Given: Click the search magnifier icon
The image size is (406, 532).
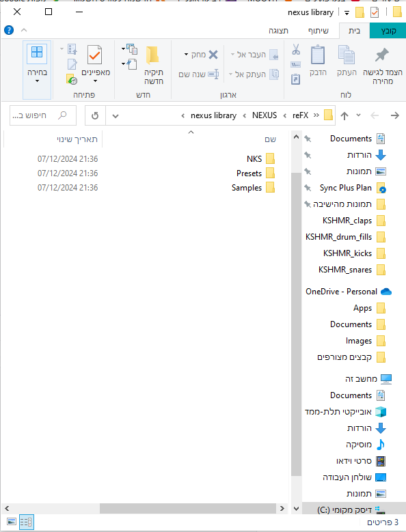Looking at the screenshot, I should [x=62, y=115].
